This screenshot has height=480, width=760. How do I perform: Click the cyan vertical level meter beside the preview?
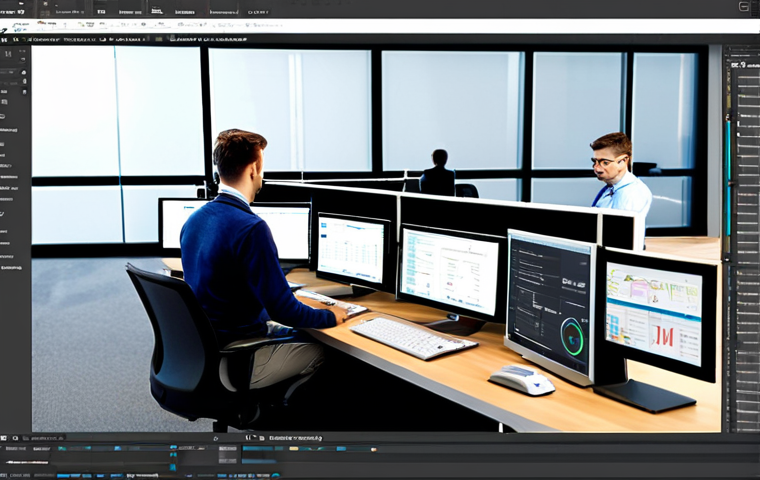pyautogui.click(x=728, y=177)
